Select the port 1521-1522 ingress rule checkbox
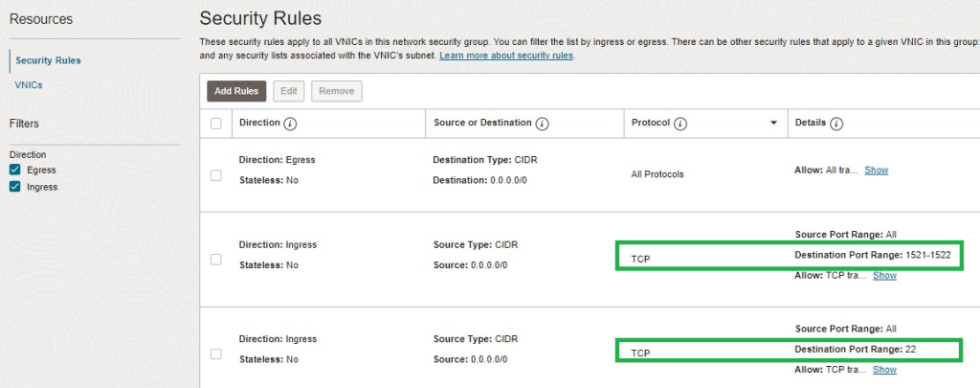 pyautogui.click(x=215, y=259)
